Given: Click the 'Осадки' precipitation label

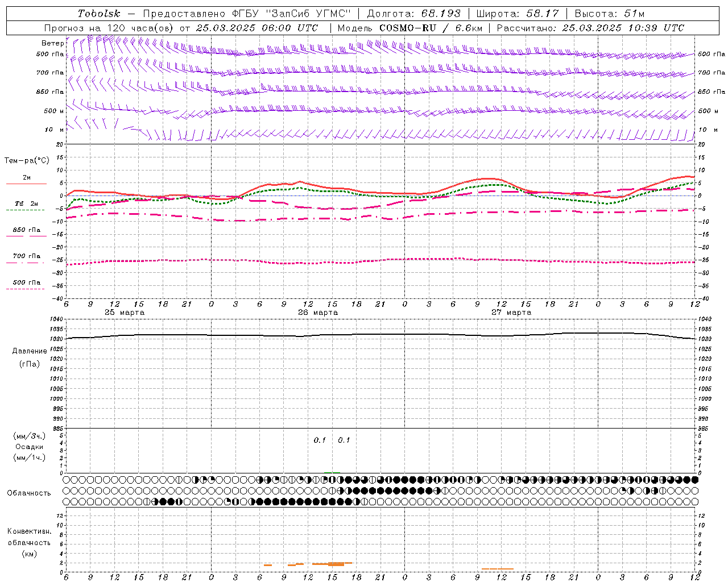Looking at the screenshot, I should 30,447.
